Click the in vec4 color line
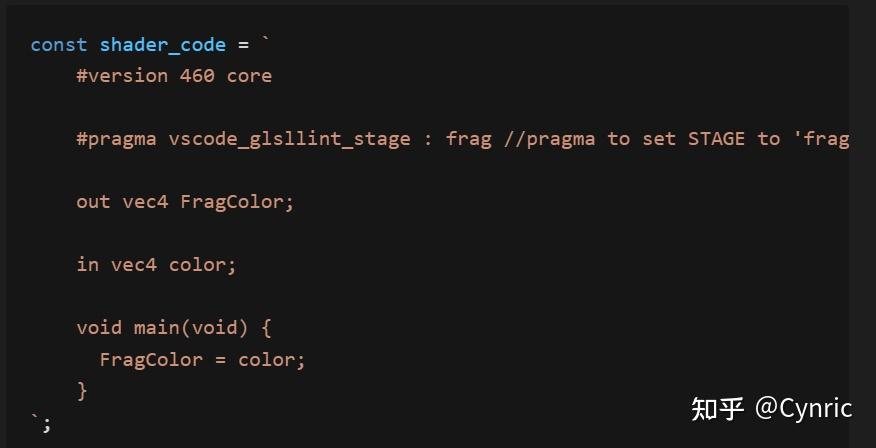This screenshot has width=876, height=448. pos(156,265)
